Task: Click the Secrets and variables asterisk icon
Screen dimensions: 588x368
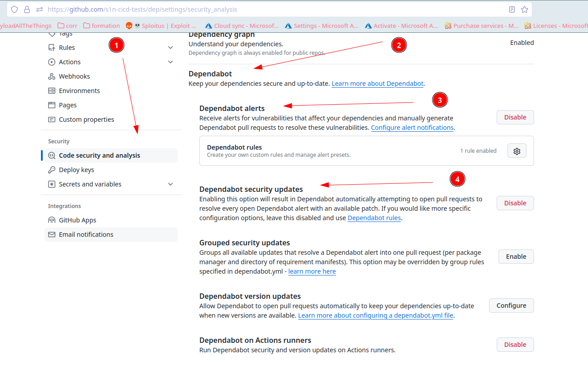Action: click(x=52, y=184)
